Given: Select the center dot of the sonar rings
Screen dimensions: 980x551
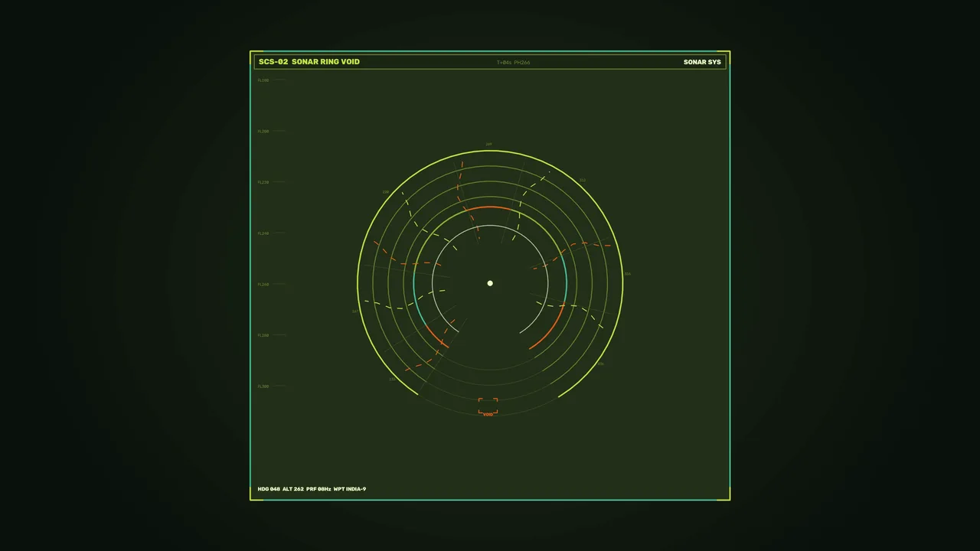Looking at the screenshot, I should pyautogui.click(x=490, y=283).
